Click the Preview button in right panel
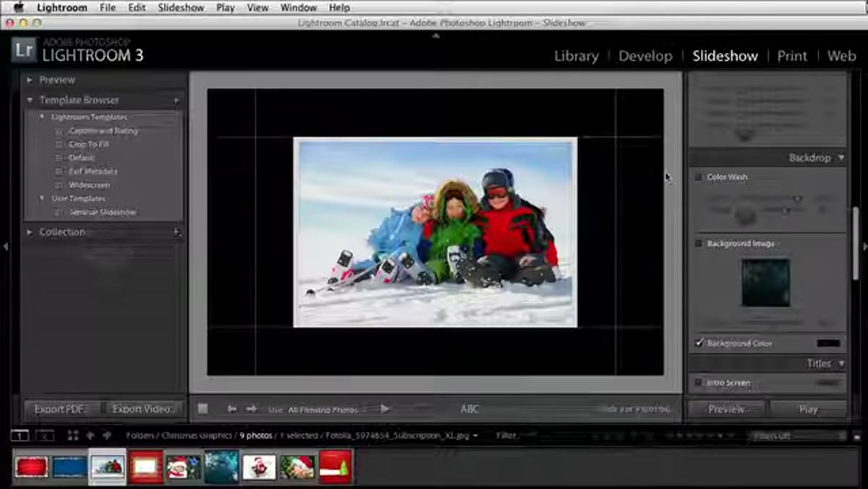The image size is (868, 489). coord(726,409)
